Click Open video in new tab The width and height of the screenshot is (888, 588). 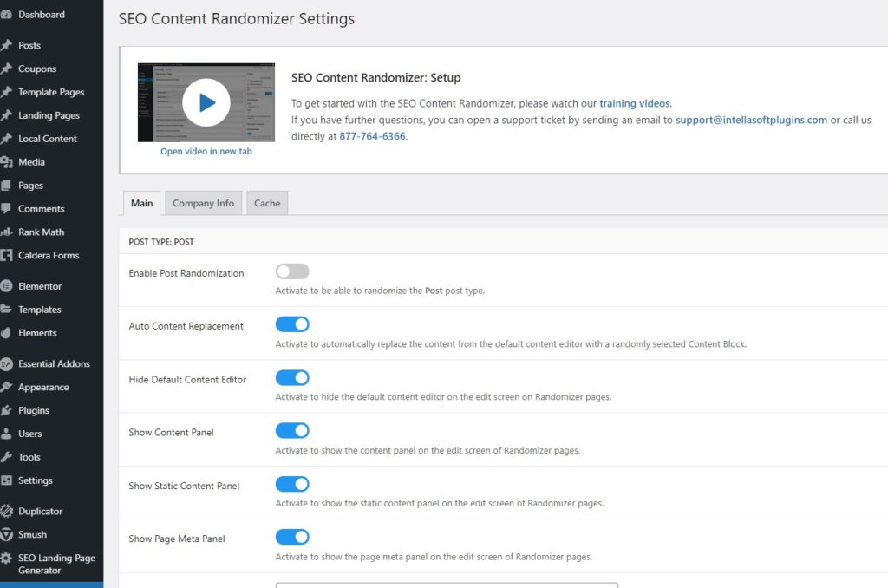pyautogui.click(x=206, y=151)
